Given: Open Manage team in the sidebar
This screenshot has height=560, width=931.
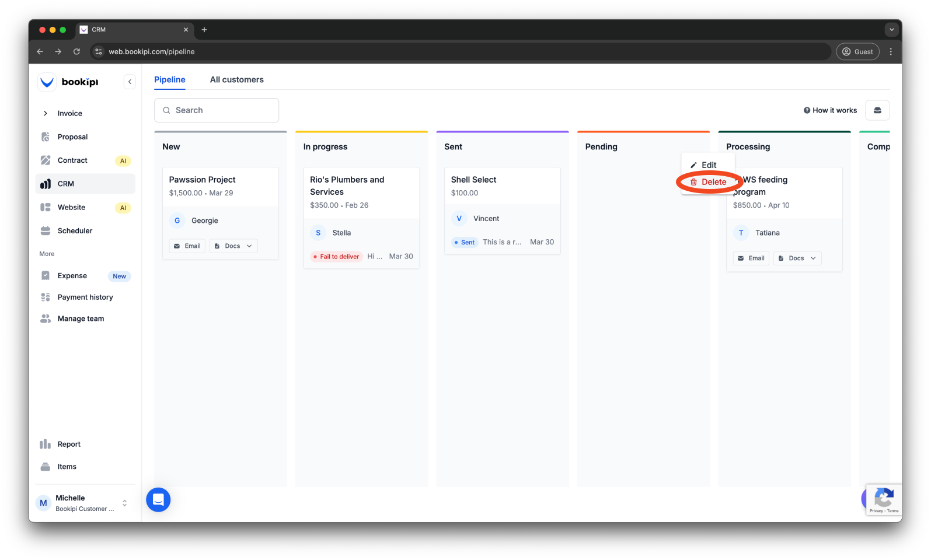Looking at the screenshot, I should [x=85, y=318].
